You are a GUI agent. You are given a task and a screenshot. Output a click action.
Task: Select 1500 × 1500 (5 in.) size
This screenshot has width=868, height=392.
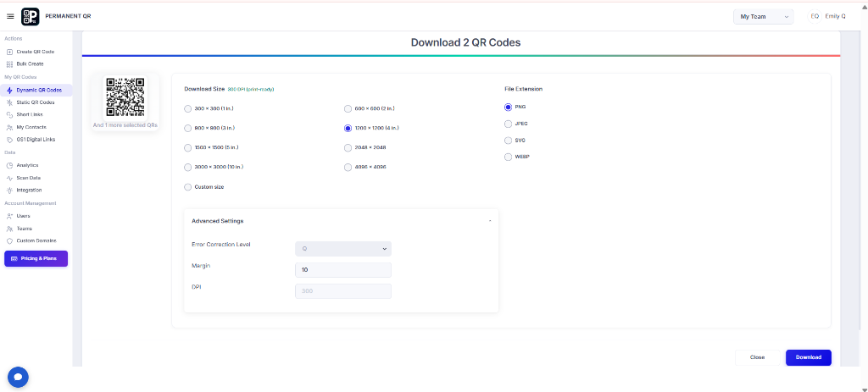click(187, 147)
